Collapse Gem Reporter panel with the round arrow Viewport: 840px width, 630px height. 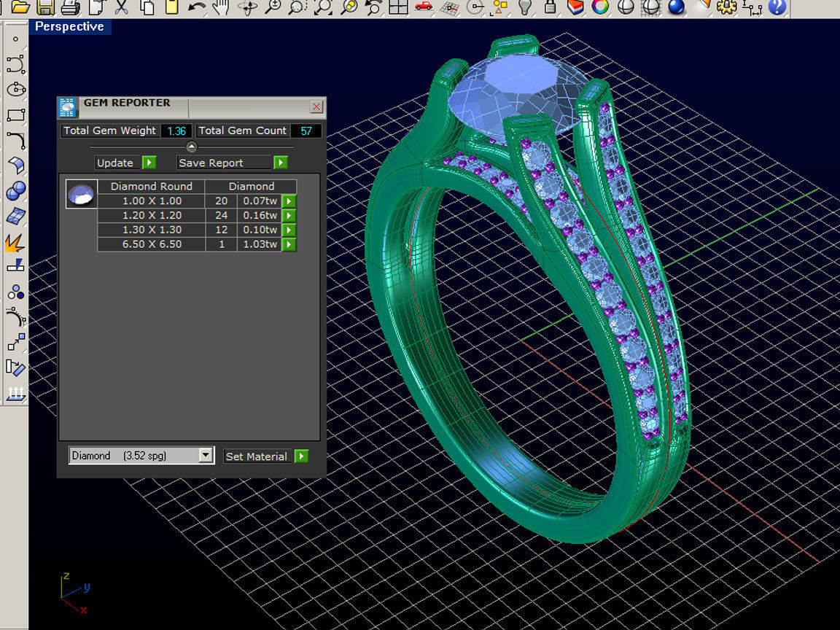coord(191,147)
